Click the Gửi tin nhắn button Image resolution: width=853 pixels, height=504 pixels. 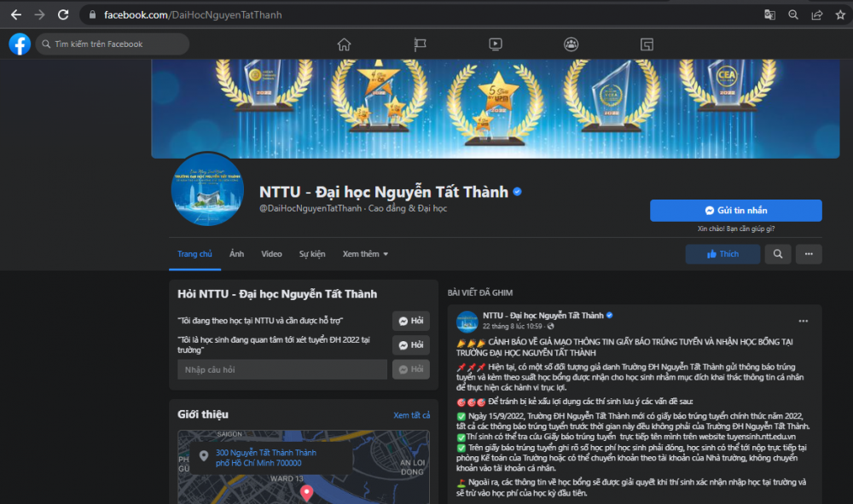735,211
